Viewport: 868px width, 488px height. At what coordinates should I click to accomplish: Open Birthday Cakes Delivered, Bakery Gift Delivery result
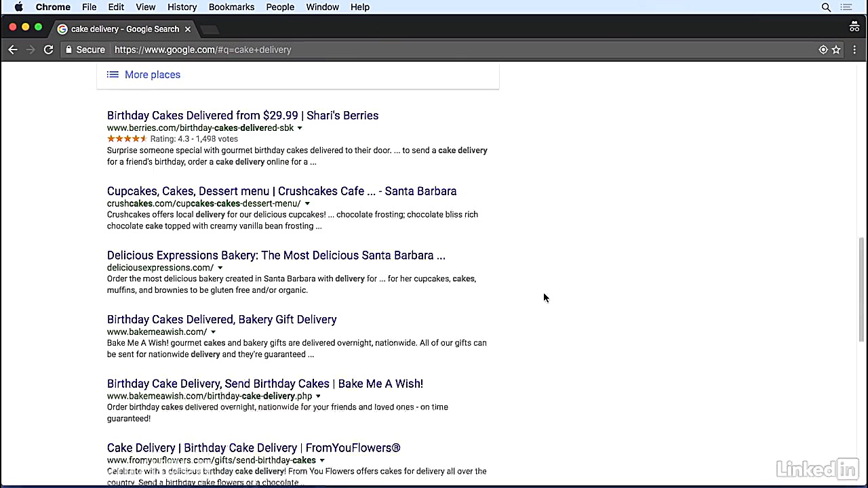(222, 319)
